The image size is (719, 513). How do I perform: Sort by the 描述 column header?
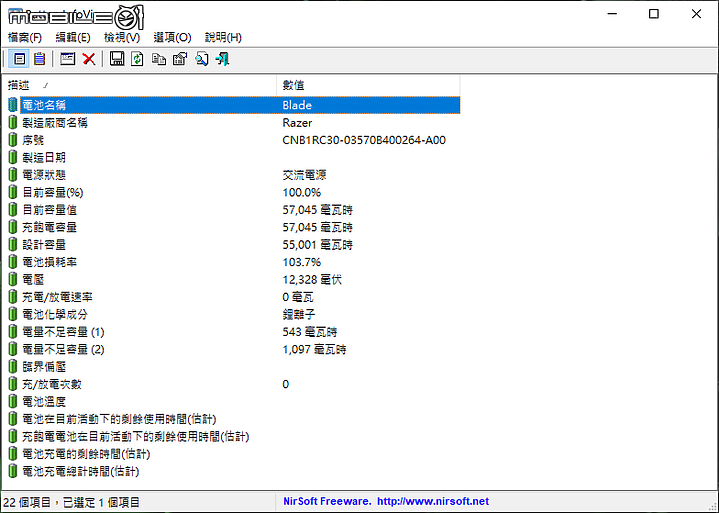tap(139, 85)
